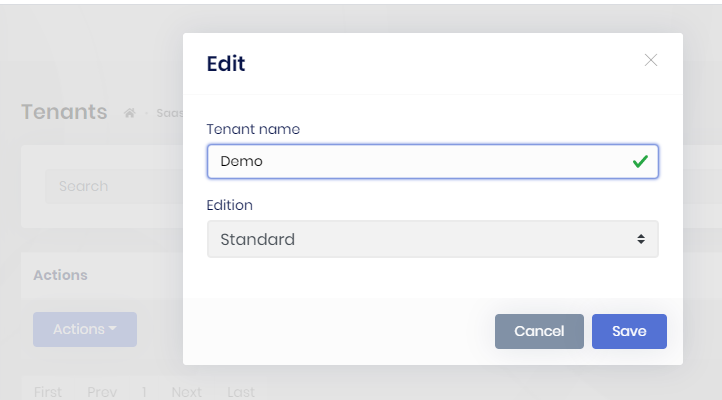Click the Actions column header
The height and width of the screenshot is (400, 722).
pyautogui.click(x=60, y=275)
